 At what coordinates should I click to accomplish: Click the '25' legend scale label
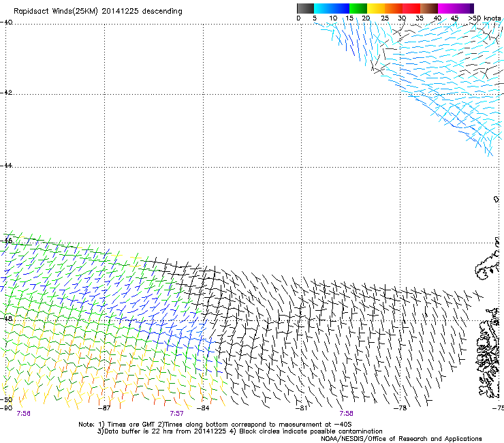pos(385,18)
